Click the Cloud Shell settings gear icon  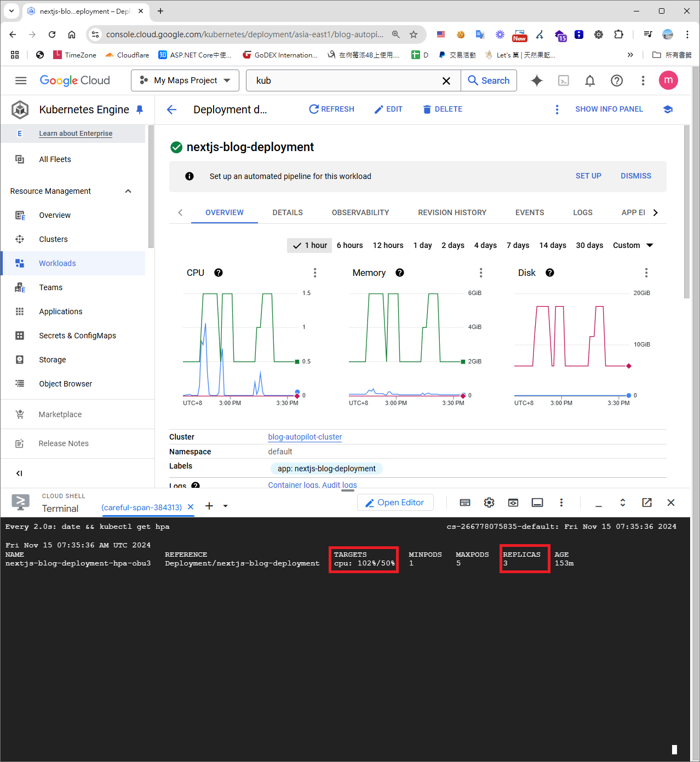(489, 503)
